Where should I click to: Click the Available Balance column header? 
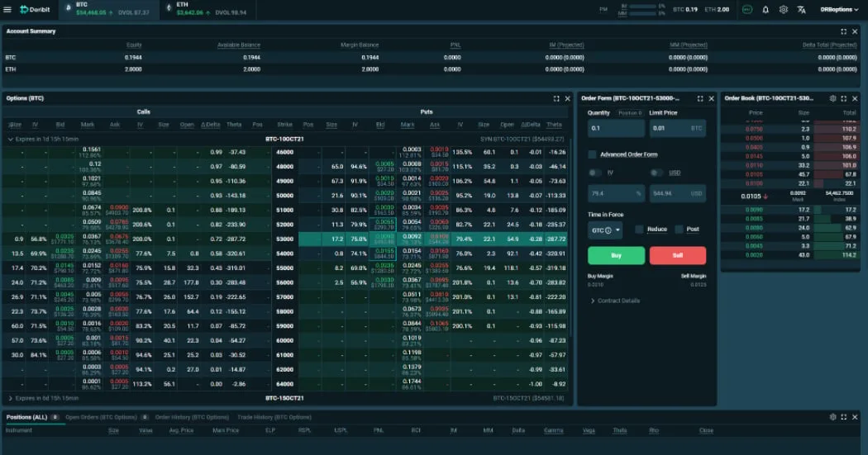click(239, 45)
